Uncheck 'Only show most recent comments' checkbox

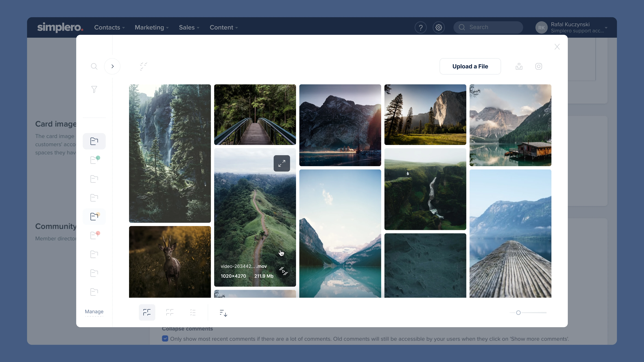pos(165,339)
